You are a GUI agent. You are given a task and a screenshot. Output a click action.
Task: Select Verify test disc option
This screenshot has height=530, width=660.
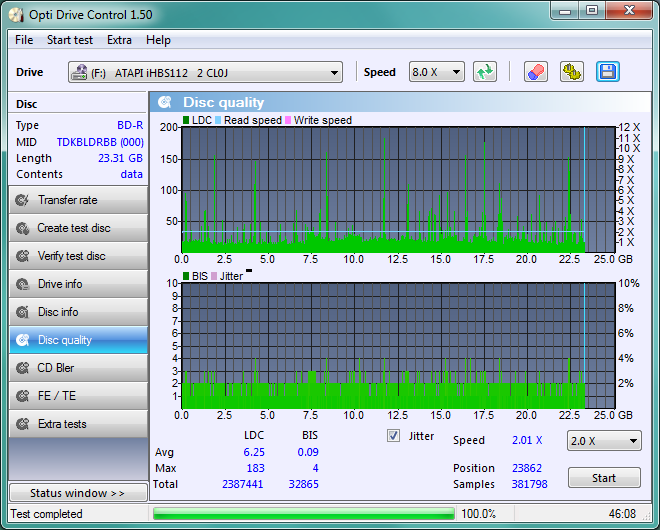coord(78,256)
